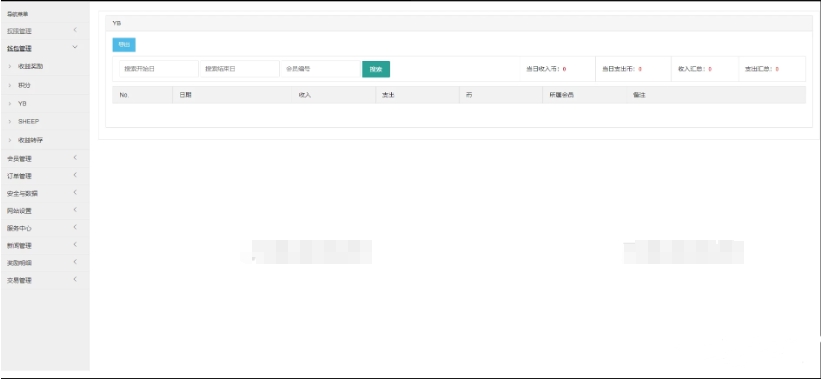
Task: Focus the search end date field
Action: tap(240, 69)
